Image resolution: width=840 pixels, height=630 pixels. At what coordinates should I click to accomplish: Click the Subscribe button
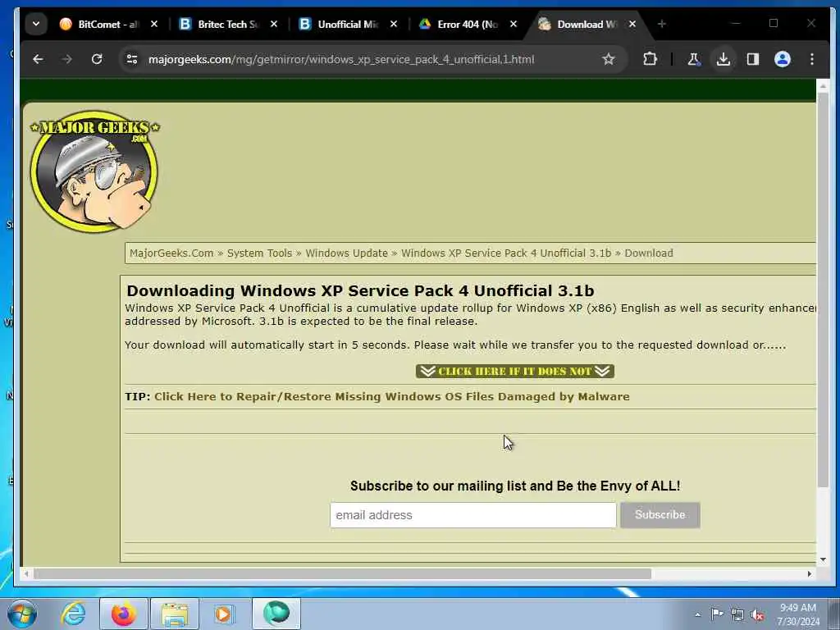pos(660,515)
